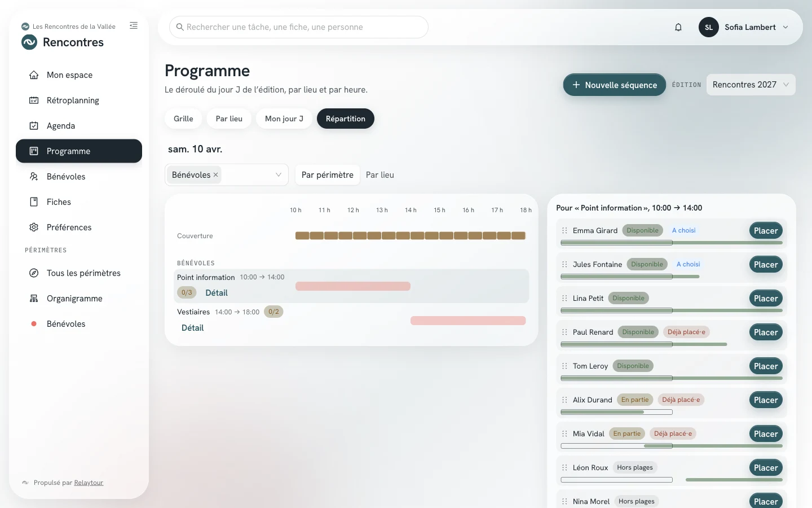Grab the drag handle for Tom Leroy
This screenshot has height=508, width=812.
pyautogui.click(x=564, y=366)
